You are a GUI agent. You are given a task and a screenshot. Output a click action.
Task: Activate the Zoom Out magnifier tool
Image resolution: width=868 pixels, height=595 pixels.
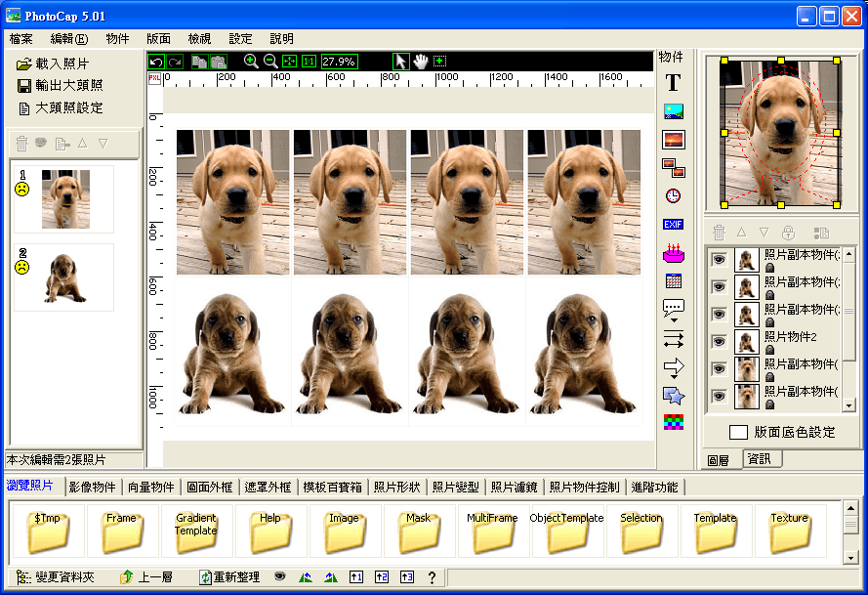(x=270, y=61)
